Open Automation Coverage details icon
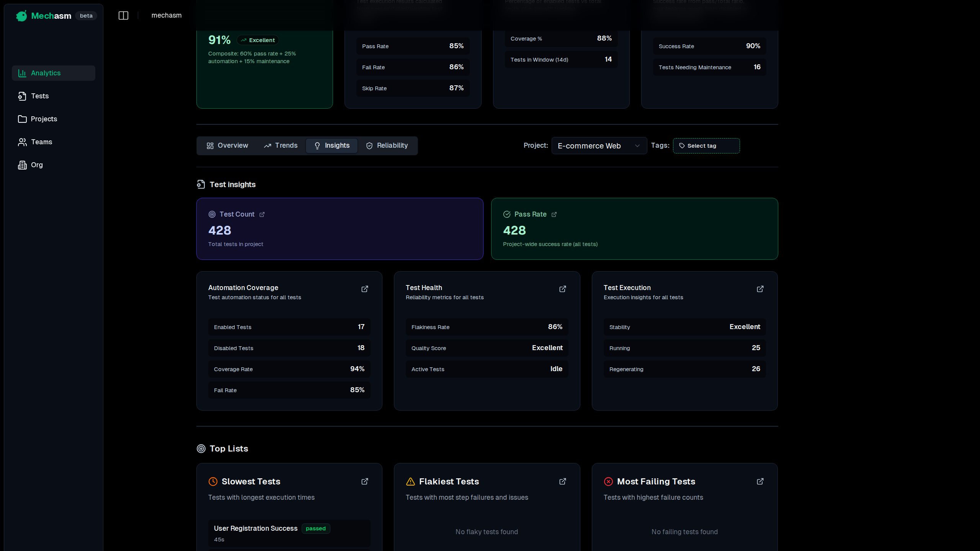 tap(364, 289)
